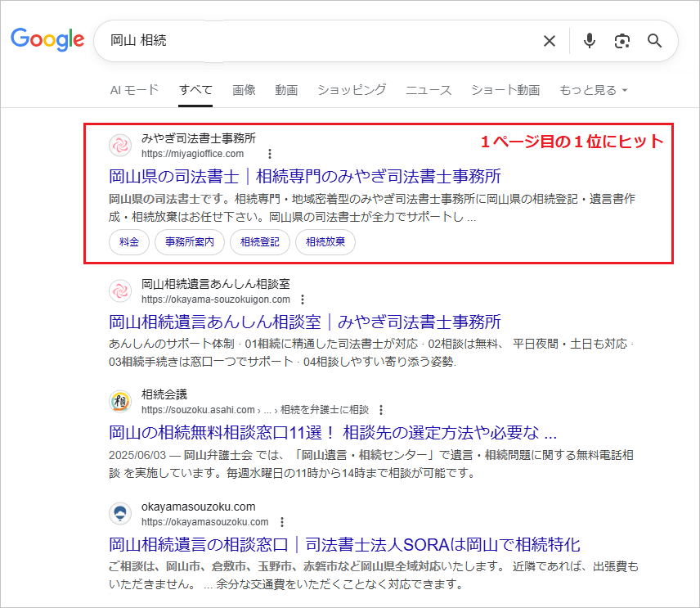Click the 相続放棄 sitelink chip
The width and height of the screenshot is (700, 608).
point(325,242)
